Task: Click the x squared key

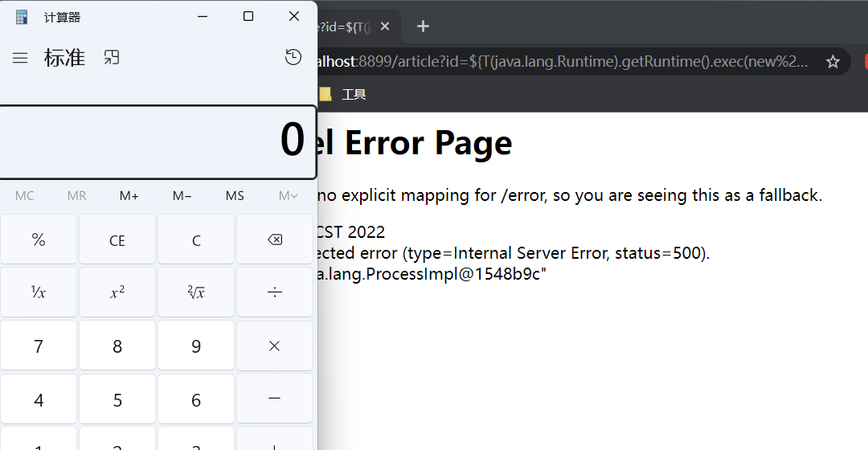Action: point(117,292)
